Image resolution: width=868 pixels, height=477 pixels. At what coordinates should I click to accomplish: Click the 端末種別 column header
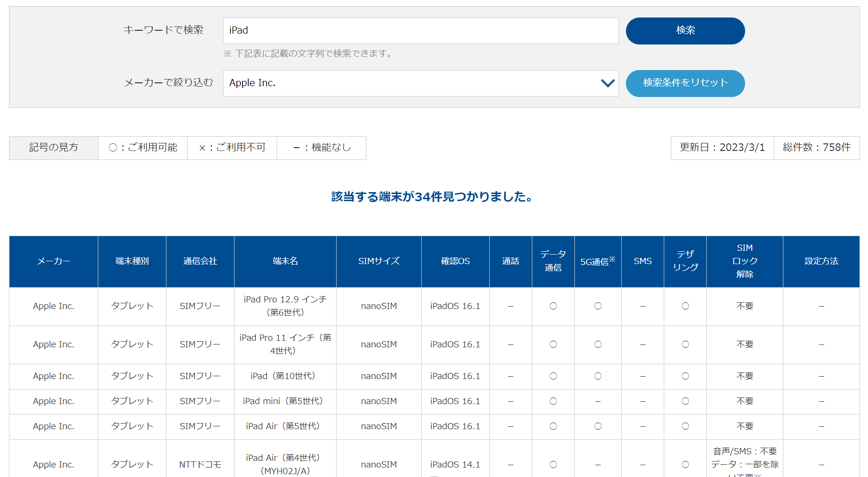[x=132, y=261]
